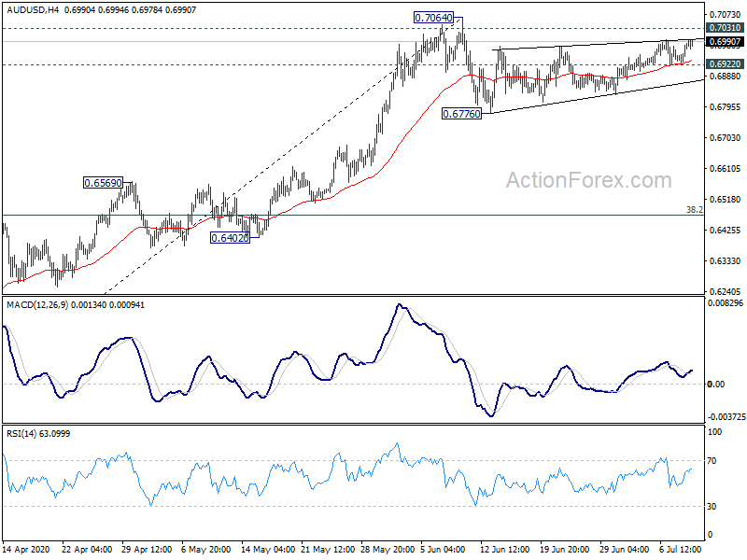
Task: Click the RSI 100 scale label
Action: pos(715,432)
